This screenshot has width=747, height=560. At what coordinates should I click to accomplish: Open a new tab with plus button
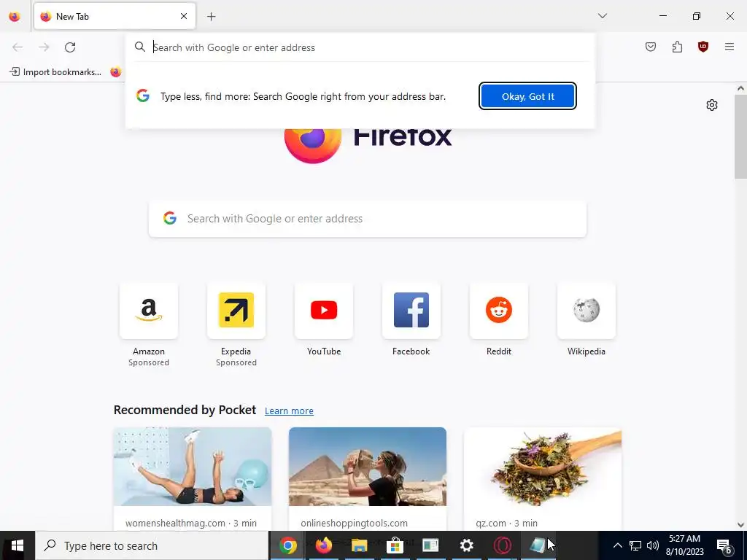click(x=212, y=17)
